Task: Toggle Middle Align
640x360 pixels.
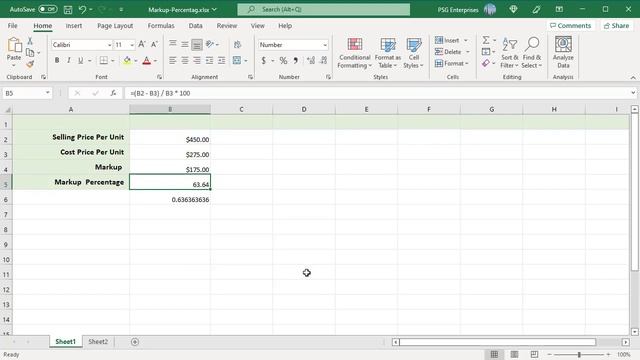Action: [184, 44]
